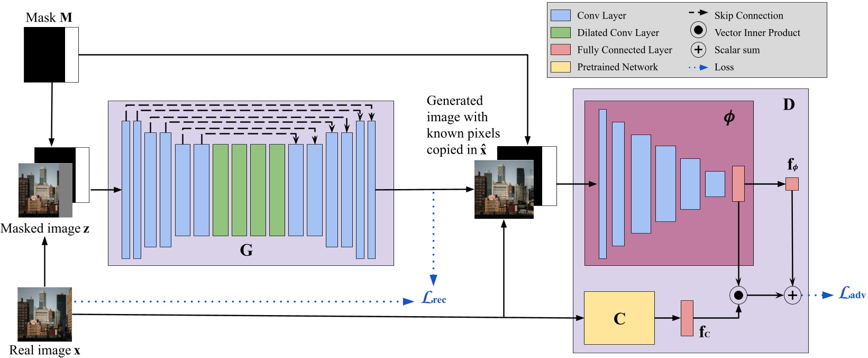This screenshot has height=358, width=868.
Task: Click the Scalar sum plus icon in the legend
Action: (698, 50)
